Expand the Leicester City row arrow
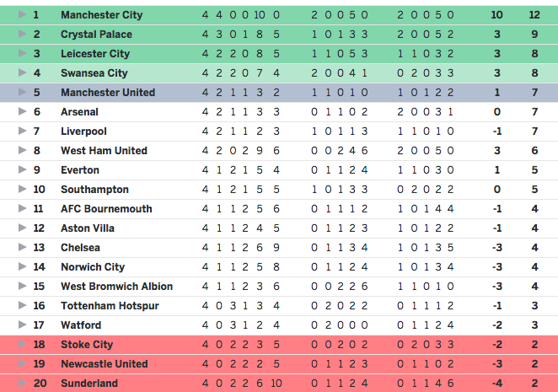The width and height of the screenshot is (558, 392). pyautogui.click(x=22, y=54)
